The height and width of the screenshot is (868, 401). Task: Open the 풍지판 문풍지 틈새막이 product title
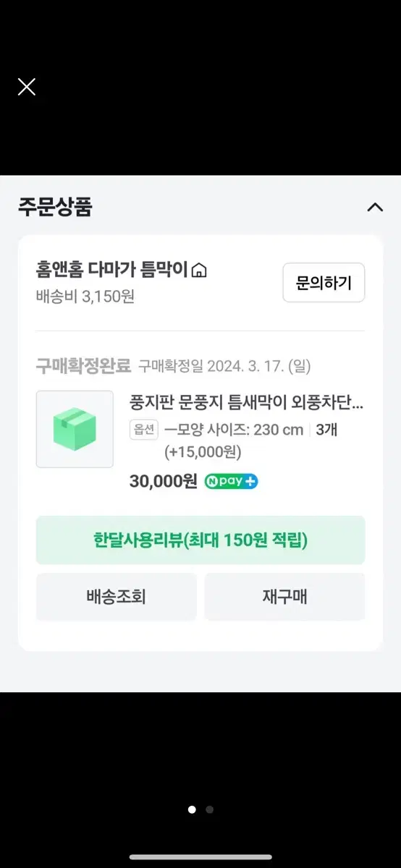[247, 402]
